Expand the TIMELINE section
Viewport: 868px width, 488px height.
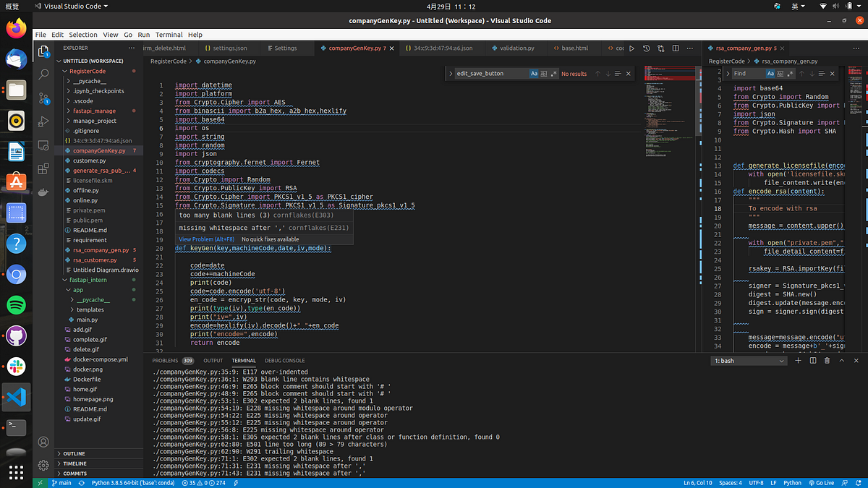coord(75,463)
